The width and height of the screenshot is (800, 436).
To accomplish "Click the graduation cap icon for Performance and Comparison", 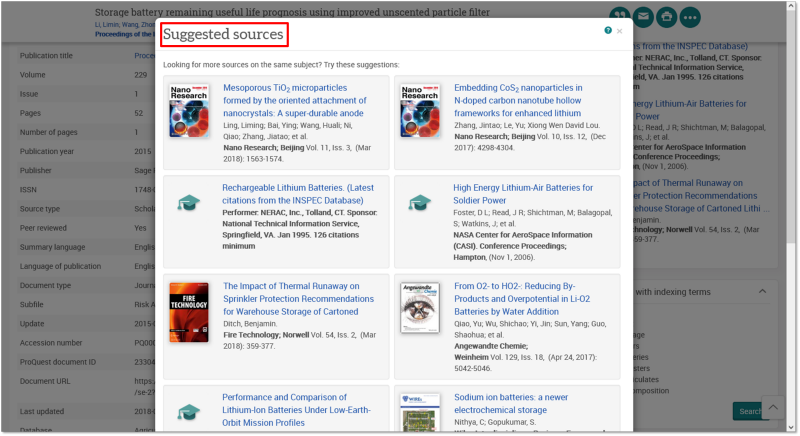I will click(188, 411).
